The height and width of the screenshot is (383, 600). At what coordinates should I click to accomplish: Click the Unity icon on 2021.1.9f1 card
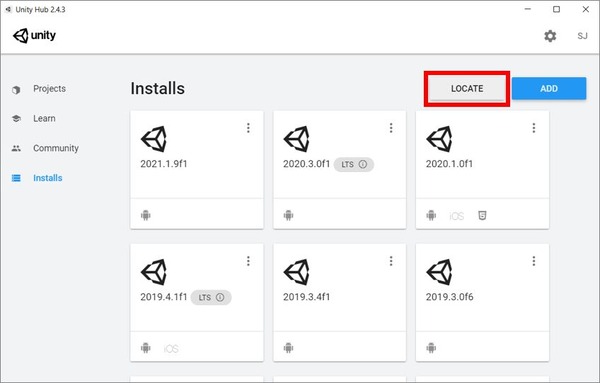tap(154, 139)
